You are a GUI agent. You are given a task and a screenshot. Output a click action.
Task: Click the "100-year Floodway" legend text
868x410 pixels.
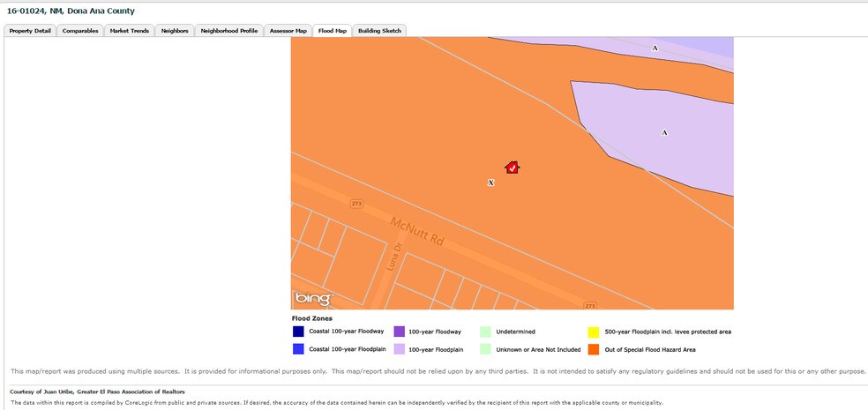tap(435, 332)
